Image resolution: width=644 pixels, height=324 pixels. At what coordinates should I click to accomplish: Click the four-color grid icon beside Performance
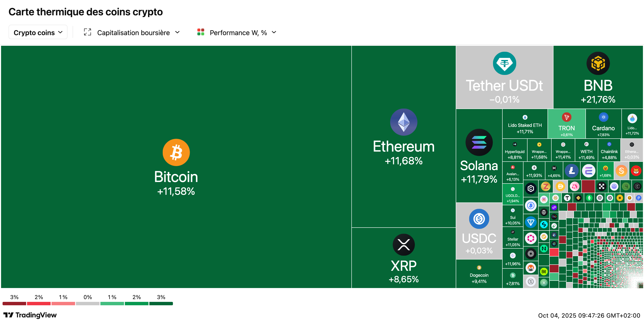[200, 32]
